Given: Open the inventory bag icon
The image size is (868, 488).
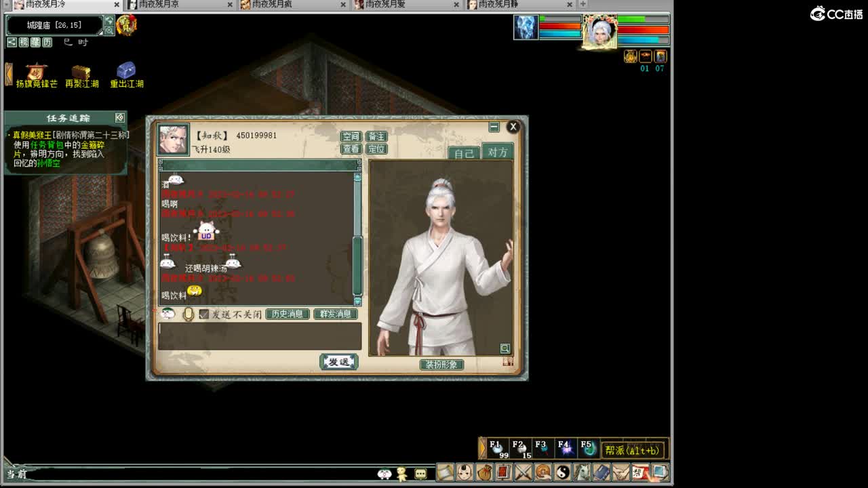Looking at the screenshot, I should [x=484, y=472].
